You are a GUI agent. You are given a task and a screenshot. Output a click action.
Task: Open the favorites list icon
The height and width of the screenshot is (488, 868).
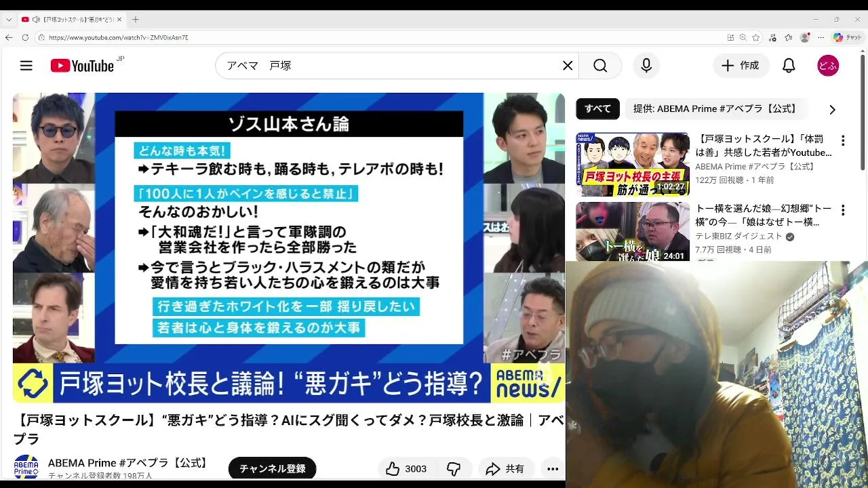coord(789,37)
